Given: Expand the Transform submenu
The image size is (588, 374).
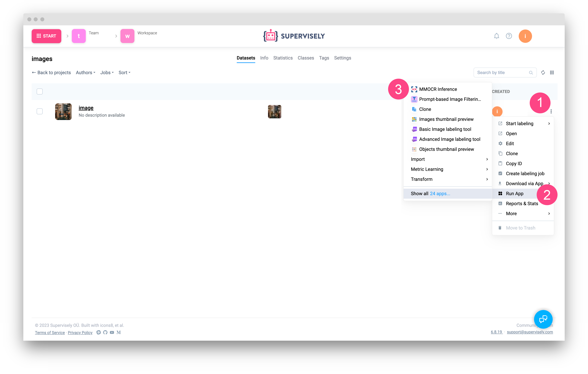Looking at the screenshot, I should click(x=422, y=179).
